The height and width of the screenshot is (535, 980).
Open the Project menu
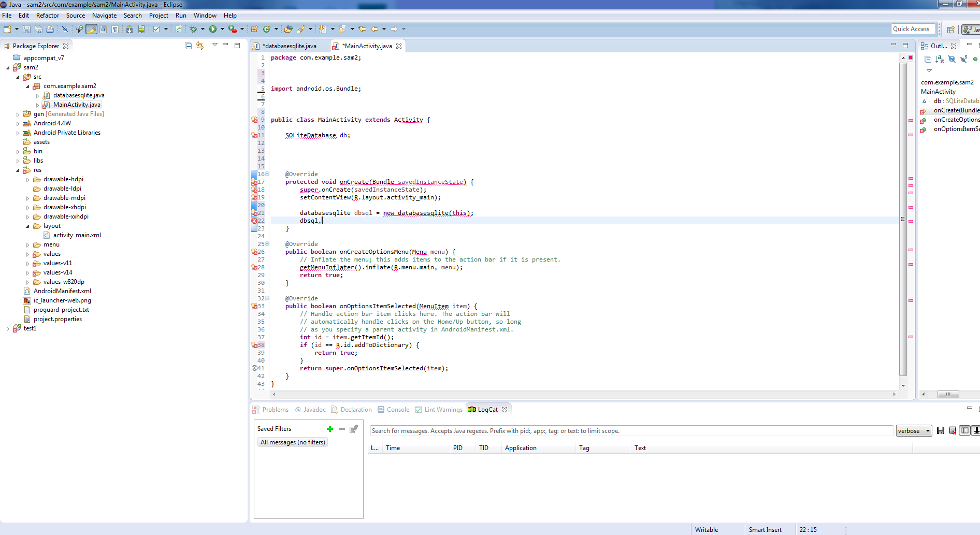click(158, 16)
